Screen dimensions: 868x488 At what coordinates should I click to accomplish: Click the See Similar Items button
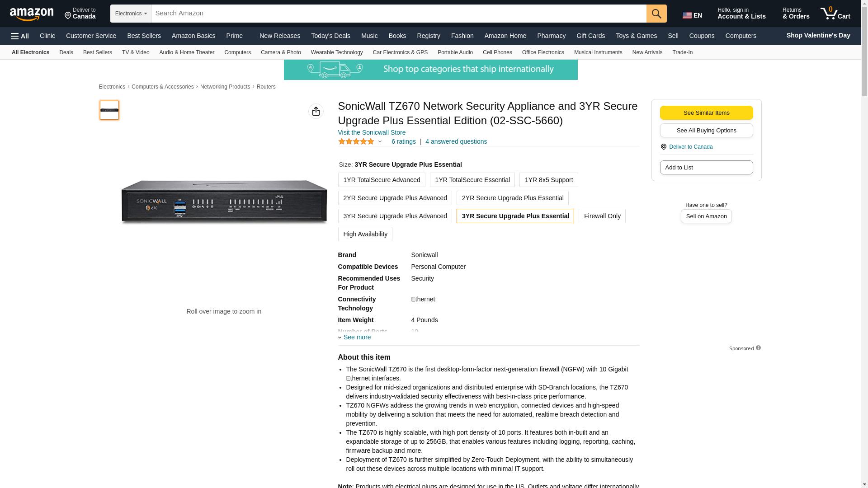pyautogui.click(x=706, y=113)
